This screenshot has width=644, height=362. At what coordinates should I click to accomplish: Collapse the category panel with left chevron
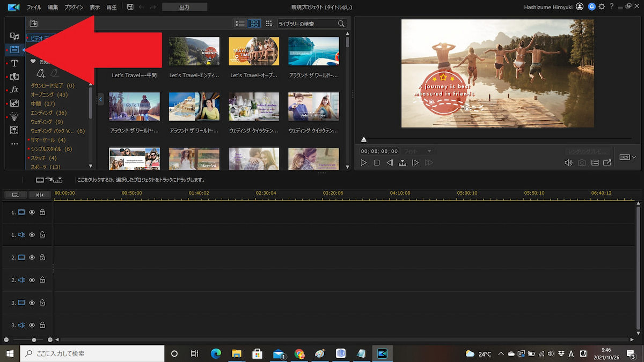100,99
